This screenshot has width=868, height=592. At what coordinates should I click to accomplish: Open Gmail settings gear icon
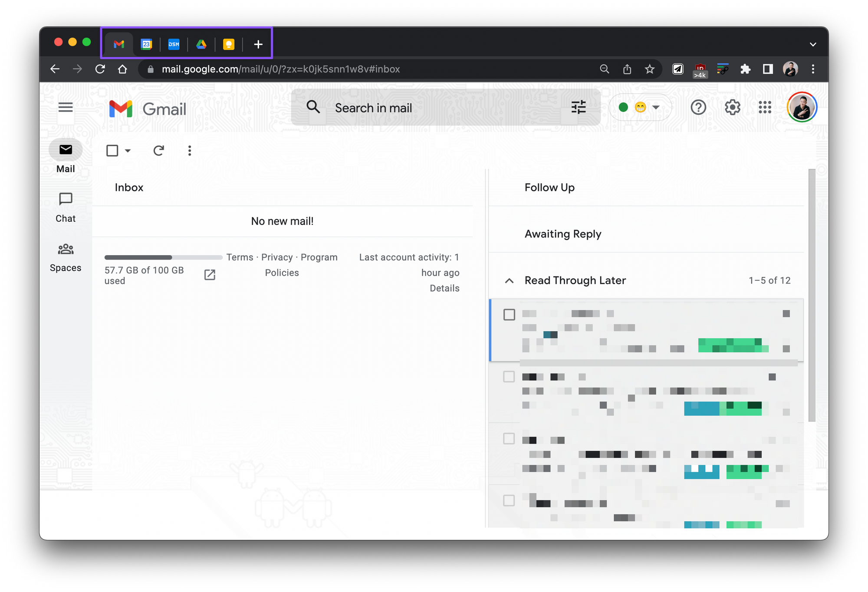click(x=732, y=107)
